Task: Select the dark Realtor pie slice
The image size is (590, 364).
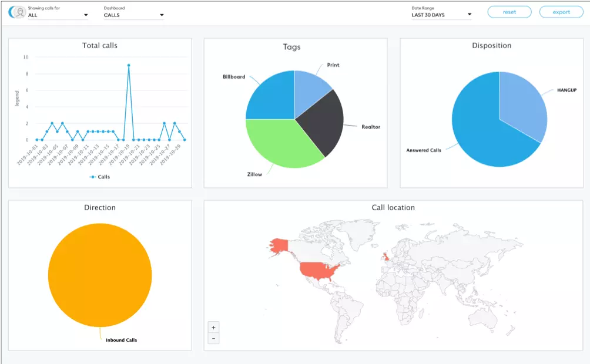Action: coord(322,120)
